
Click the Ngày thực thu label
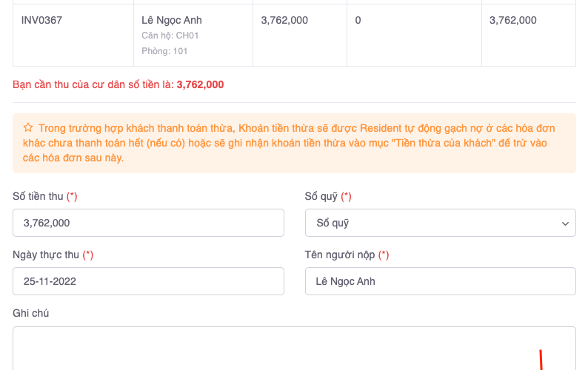pos(46,255)
